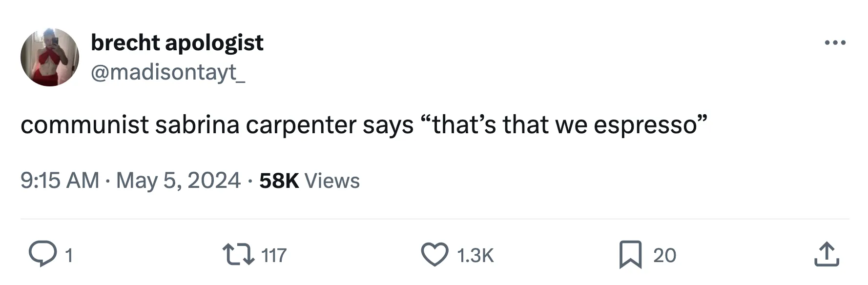Open the brecht apologist profile picture

point(50,57)
